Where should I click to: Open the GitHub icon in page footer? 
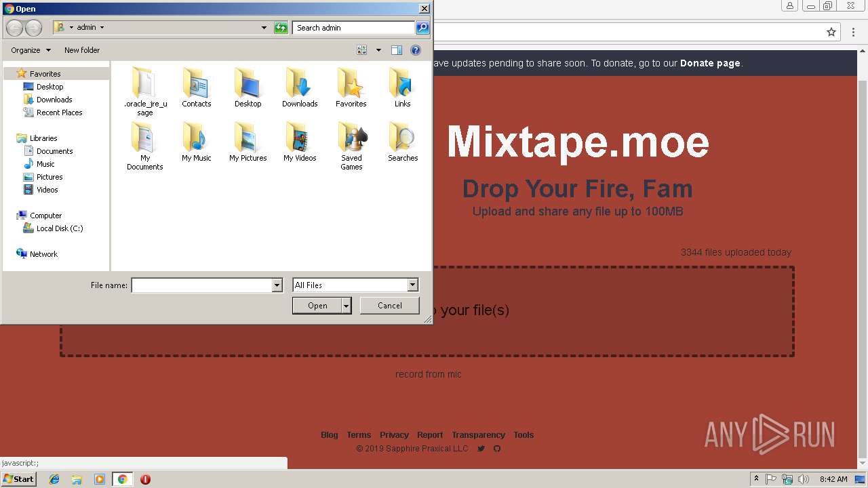click(497, 449)
